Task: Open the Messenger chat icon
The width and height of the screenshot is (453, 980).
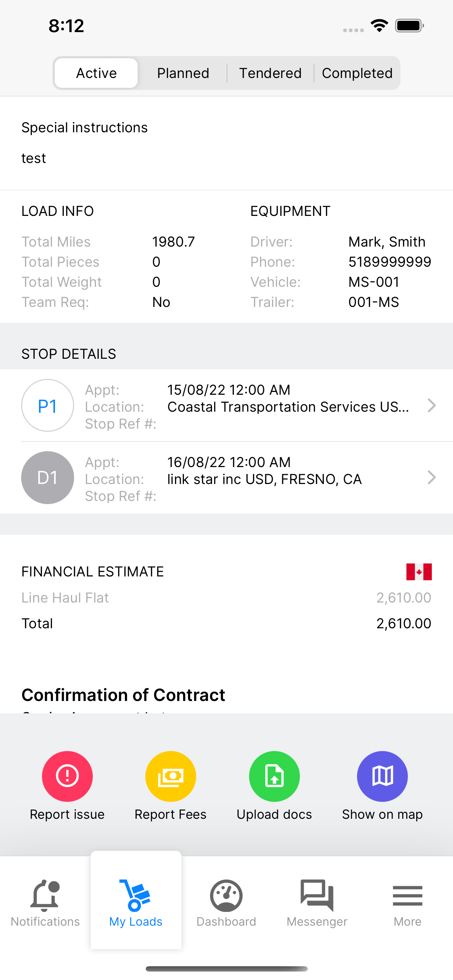Action: coord(317,896)
